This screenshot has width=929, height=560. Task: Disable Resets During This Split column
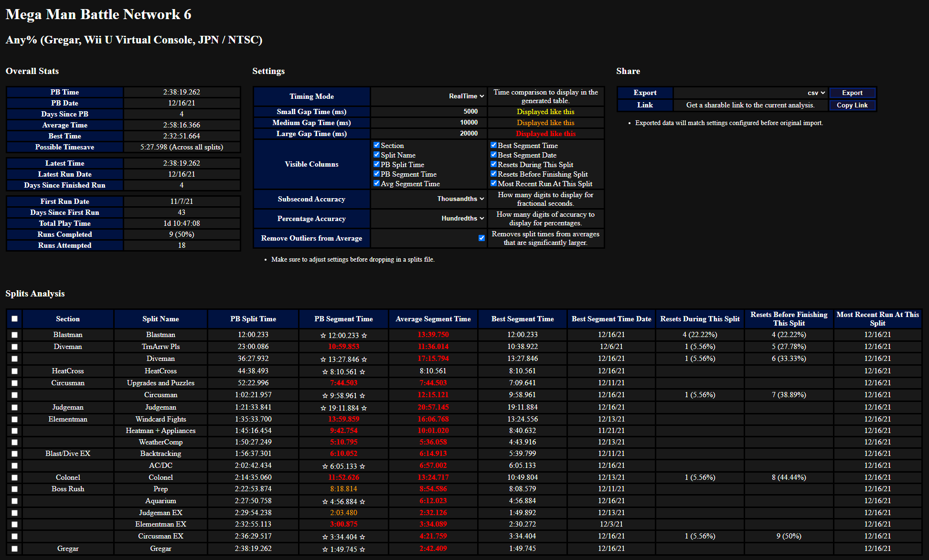(x=493, y=164)
